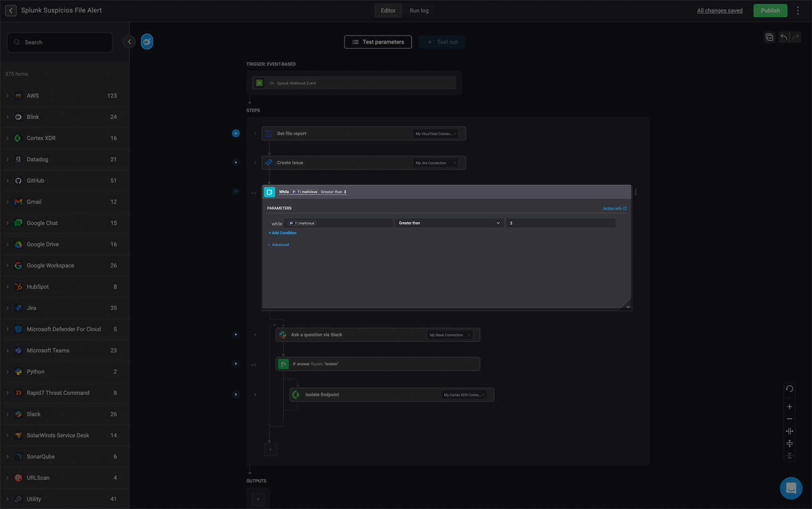Image resolution: width=812 pixels, height=509 pixels.
Task: Open the My Jira Connection dropdown
Action: [436, 163]
